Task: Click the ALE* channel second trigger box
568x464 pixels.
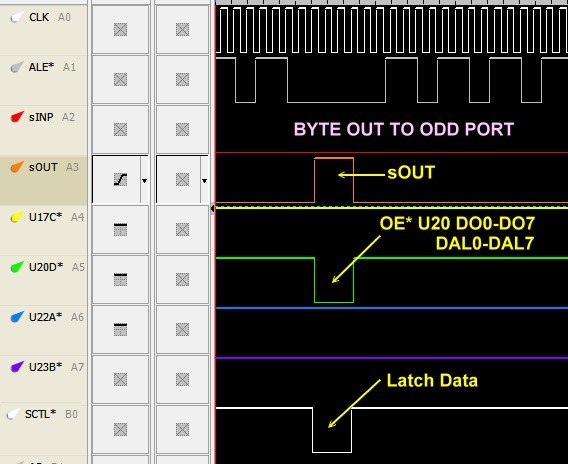Action: point(182,79)
